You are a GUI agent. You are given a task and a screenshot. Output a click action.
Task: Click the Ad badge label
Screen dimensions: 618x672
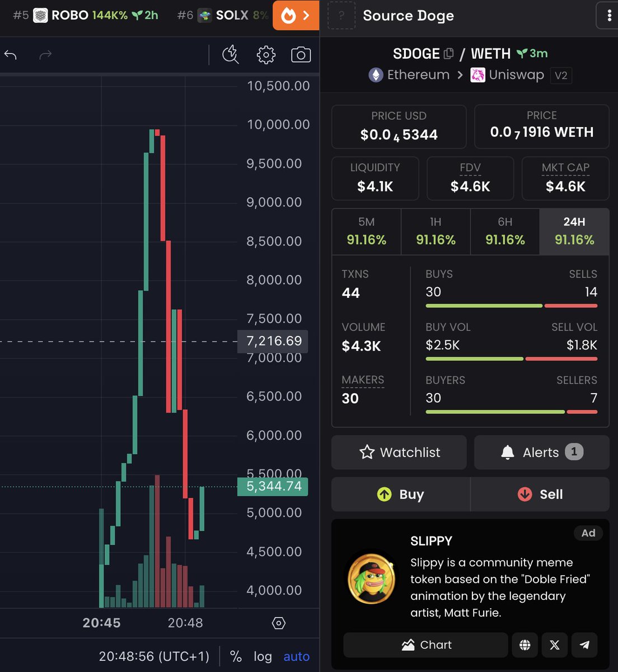[x=588, y=533]
